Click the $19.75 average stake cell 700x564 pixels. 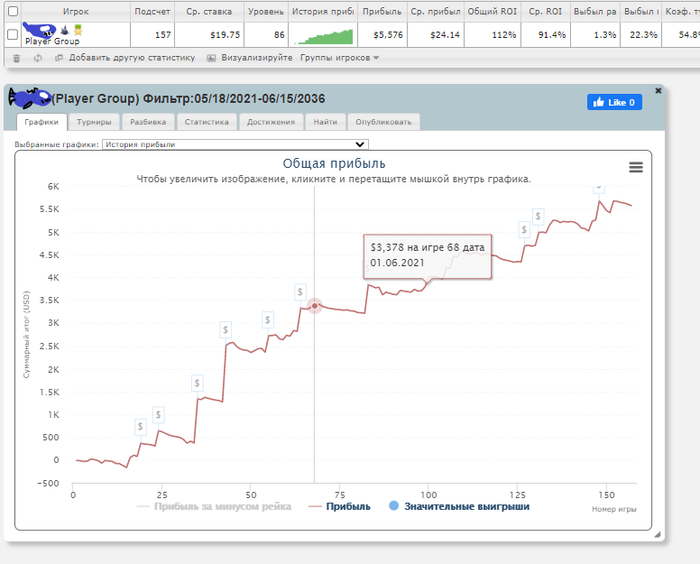click(x=209, y=35)
